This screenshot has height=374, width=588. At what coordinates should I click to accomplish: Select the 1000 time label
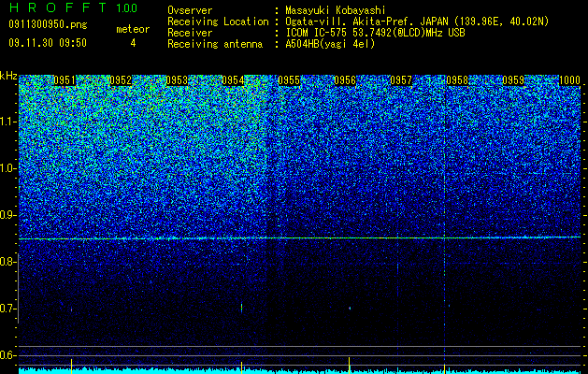[x=569, y=80]
